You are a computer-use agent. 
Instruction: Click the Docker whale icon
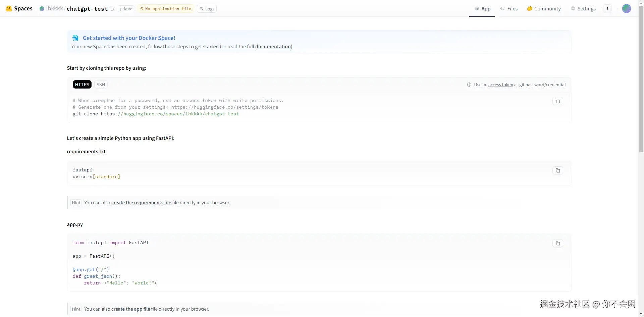[75, 38]
